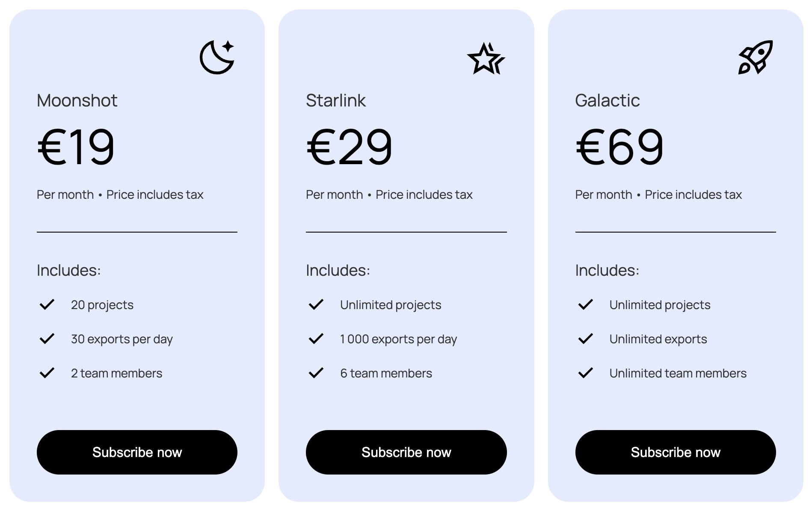Click checkmark beside 20 projects
The width and height of the screenshot is (812, 513).
(47, 304)
